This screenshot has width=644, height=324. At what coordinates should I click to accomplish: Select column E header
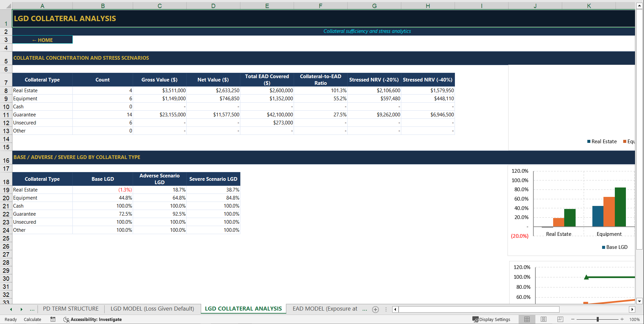[267, 6]
